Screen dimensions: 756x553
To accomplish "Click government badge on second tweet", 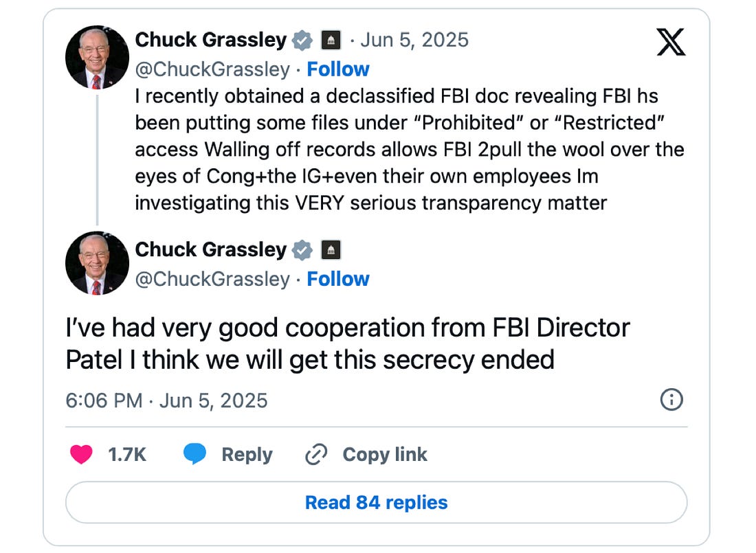I will [331, 250].
